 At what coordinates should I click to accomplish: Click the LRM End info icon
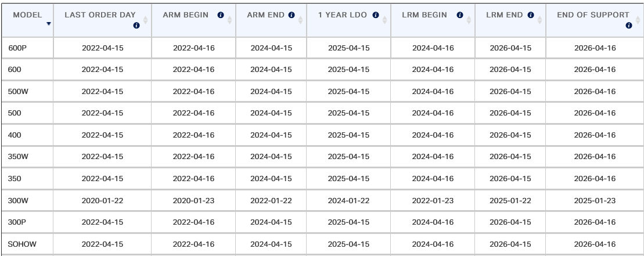click(531, 15)
